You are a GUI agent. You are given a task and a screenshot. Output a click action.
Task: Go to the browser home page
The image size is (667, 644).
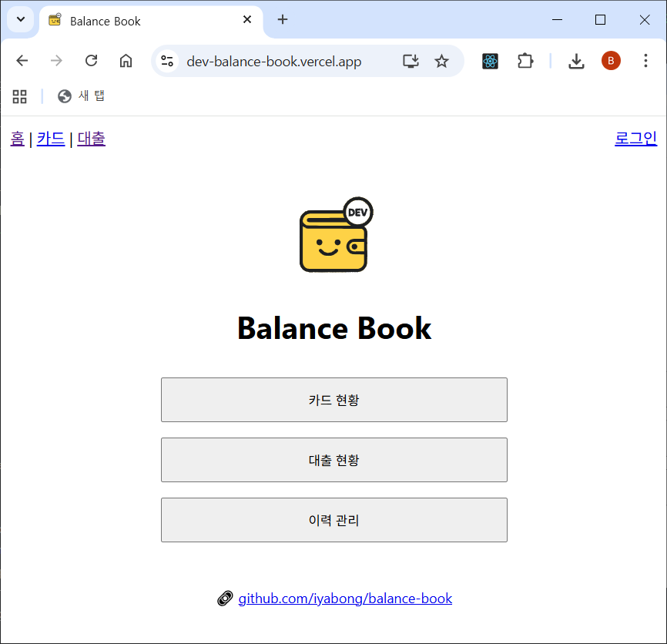(126, 61)
